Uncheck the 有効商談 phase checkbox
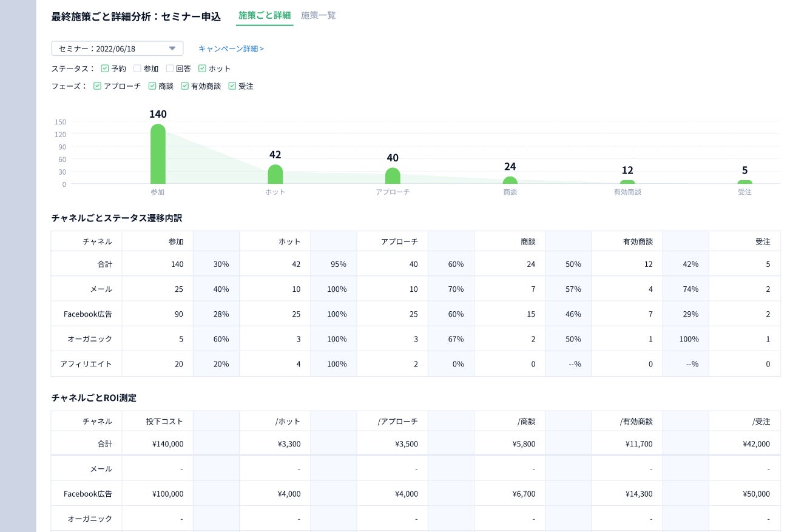This screenshot has height=532, width=790. 185,86
